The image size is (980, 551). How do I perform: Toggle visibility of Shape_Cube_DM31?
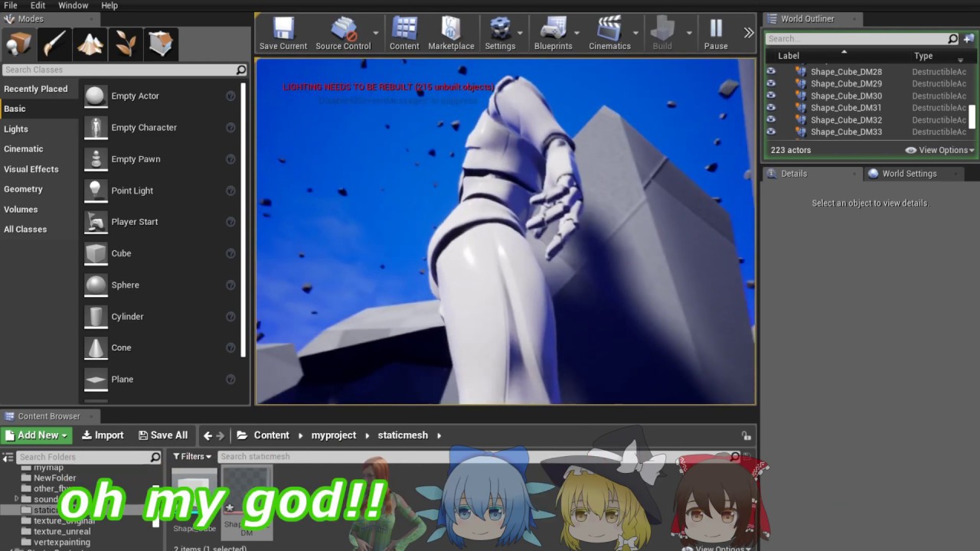point(771,108)
